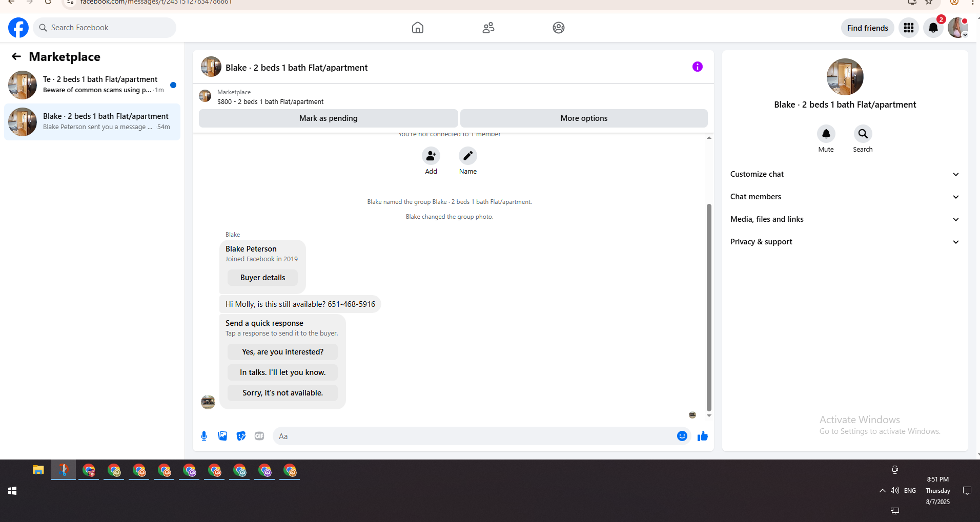This screenshot has width=980, height=522.
Task: Open the emoji picker in message box
Action: tap(682, 436)
